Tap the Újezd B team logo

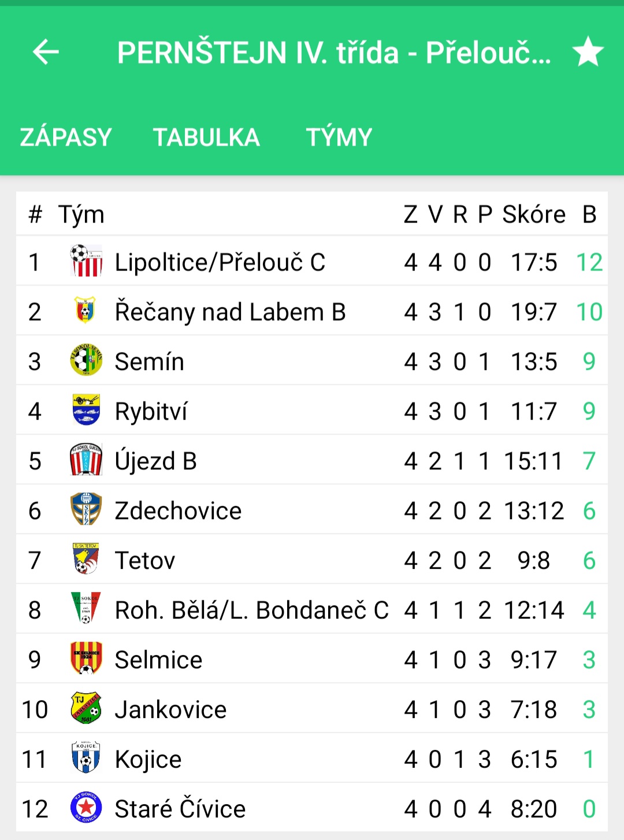(x=86, y=460)
